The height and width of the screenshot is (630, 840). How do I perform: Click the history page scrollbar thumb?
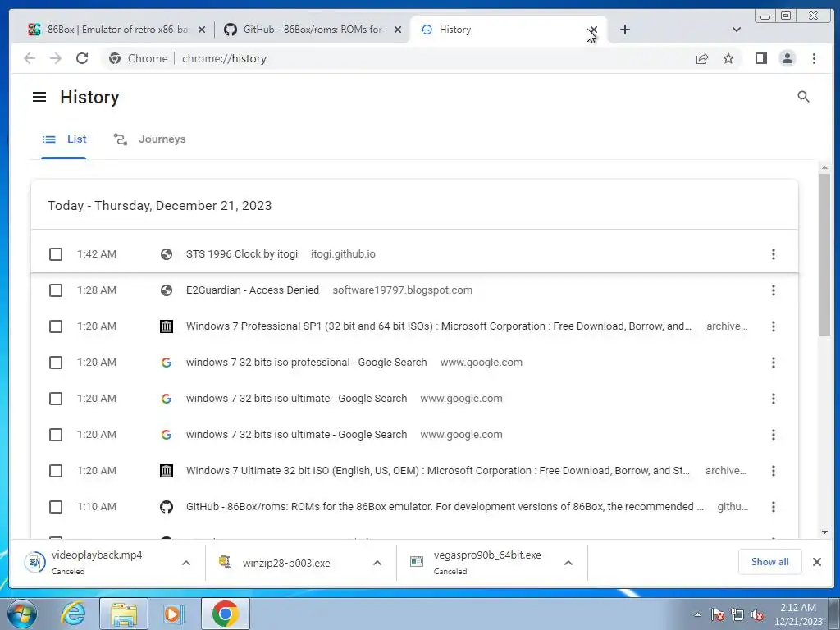(824, 255)
